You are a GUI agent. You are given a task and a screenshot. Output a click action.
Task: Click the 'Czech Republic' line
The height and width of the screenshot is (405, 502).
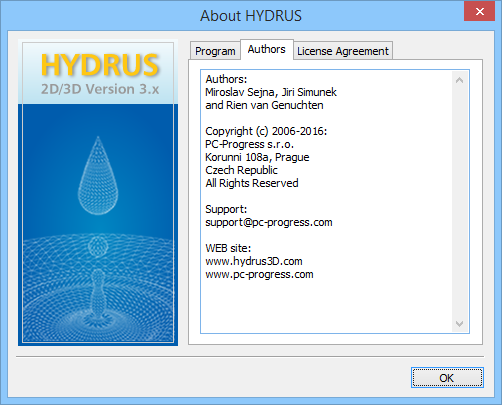point(241,170)
